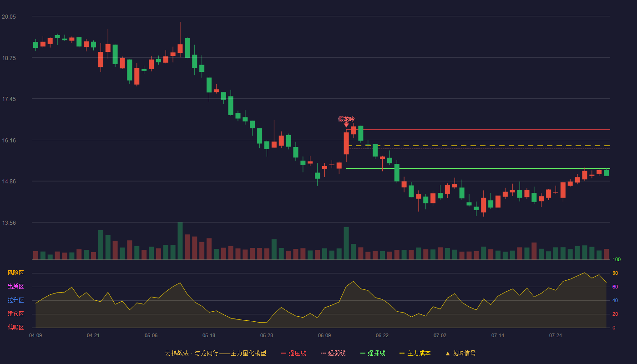
Task: Click the red strong-pressure horizontal line
Action: 478,130
